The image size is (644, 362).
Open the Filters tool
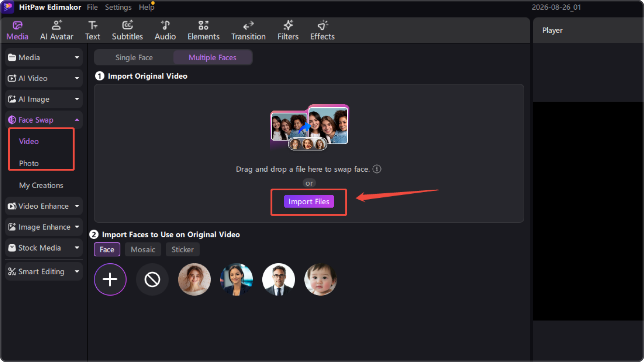[x=288, y=30]
